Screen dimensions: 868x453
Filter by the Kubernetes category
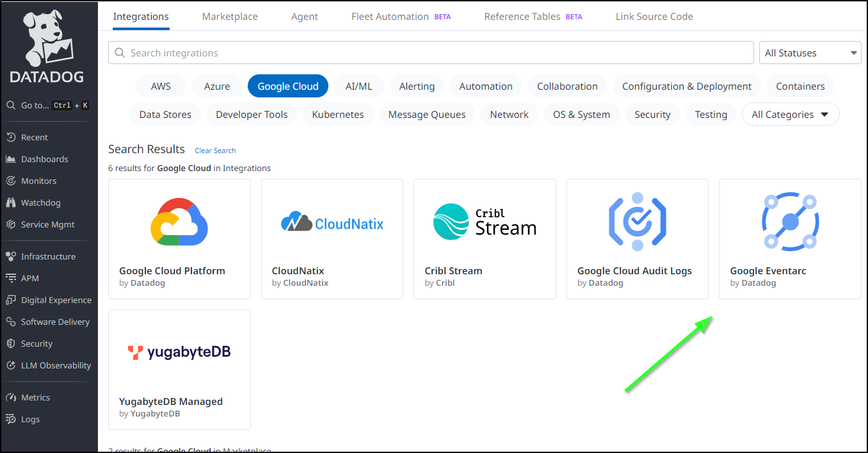338,114
